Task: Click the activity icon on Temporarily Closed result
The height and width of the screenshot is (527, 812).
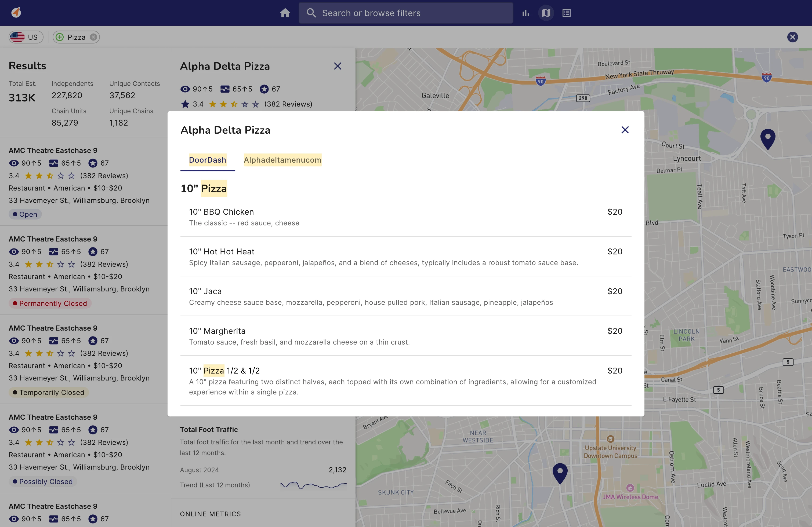Action: coord(53,341)
